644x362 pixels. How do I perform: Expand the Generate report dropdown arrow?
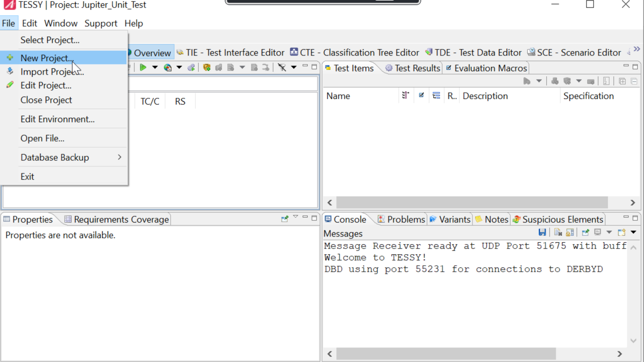[179, 68]
